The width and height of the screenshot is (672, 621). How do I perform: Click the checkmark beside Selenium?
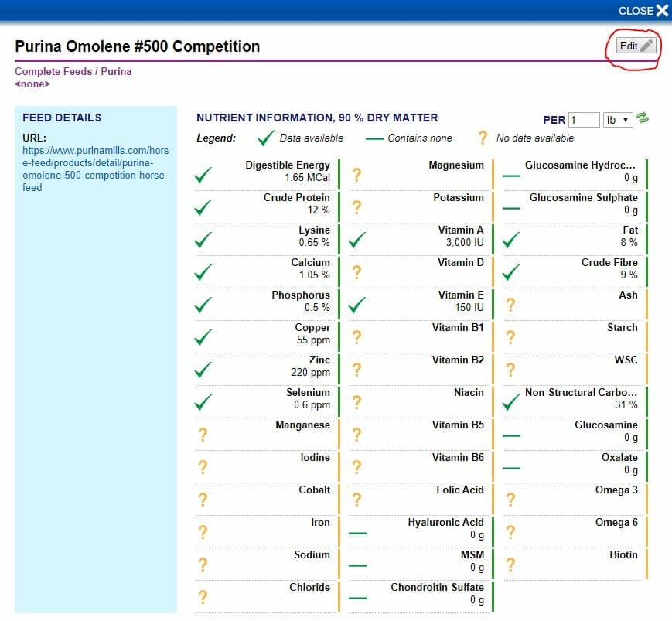(203, 402)
